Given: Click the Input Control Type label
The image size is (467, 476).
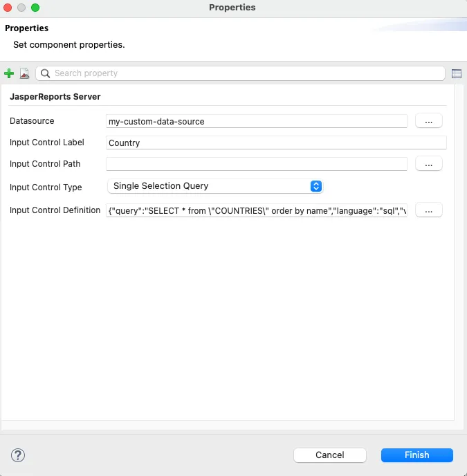Looking at the screenshot, I should tap(46, 187).
